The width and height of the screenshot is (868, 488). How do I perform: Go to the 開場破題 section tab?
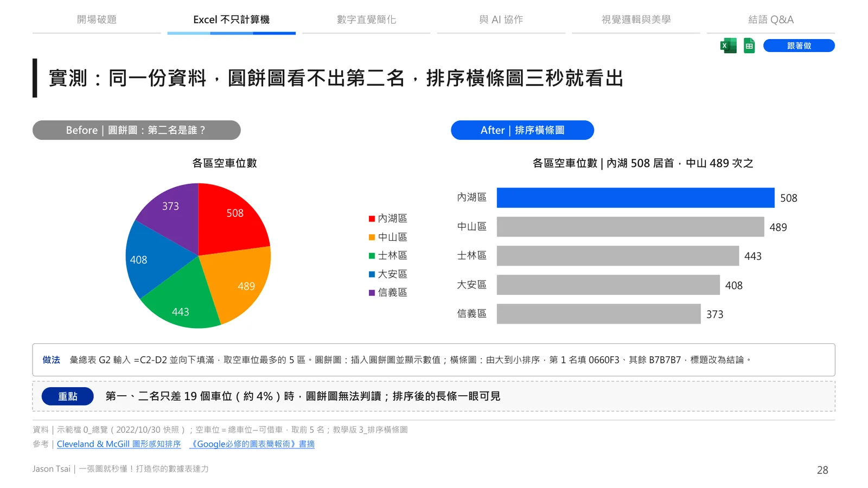coord(97,20)
